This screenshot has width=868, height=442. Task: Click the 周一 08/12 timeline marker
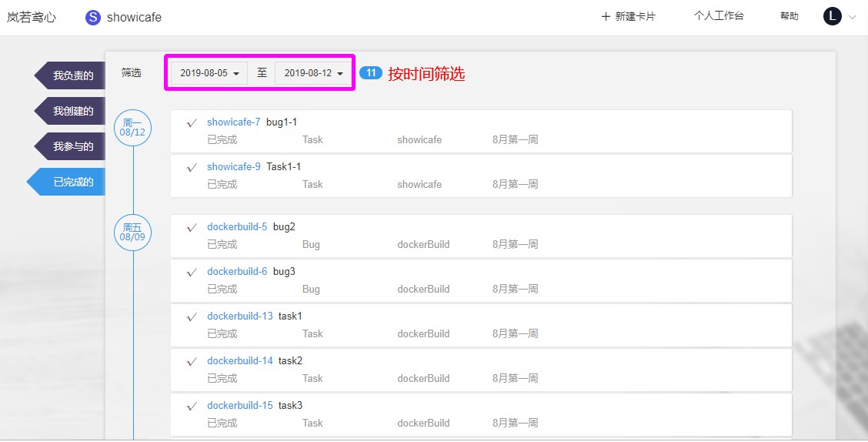pos(132,127)
